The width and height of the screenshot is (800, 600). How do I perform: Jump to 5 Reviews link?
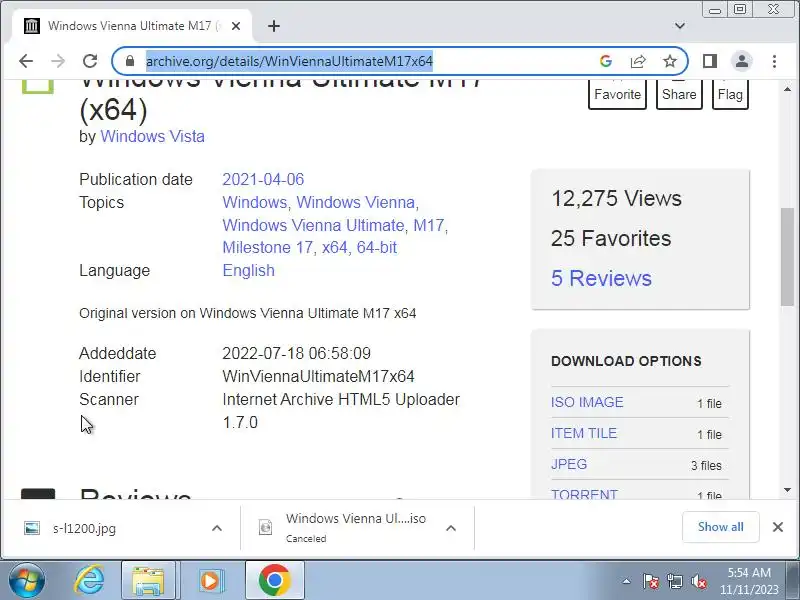pyautogui.click(x=601, y=278)
